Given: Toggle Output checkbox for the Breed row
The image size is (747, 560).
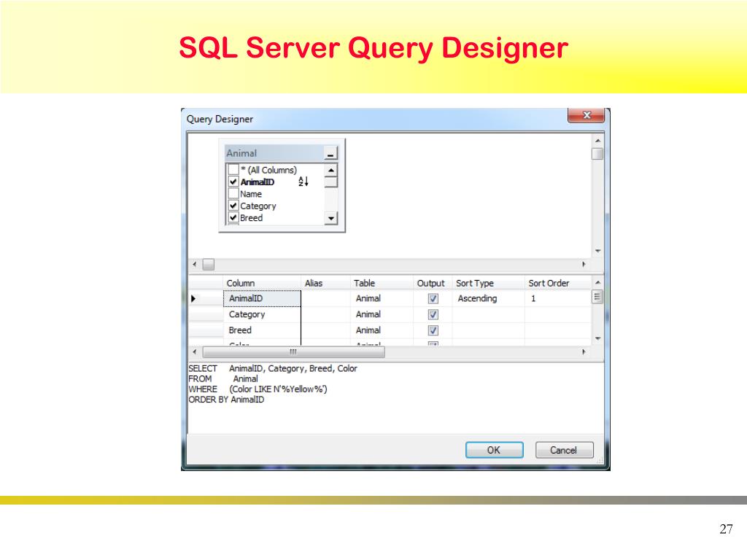Looking at the screenshot, I should click(433, 330).
